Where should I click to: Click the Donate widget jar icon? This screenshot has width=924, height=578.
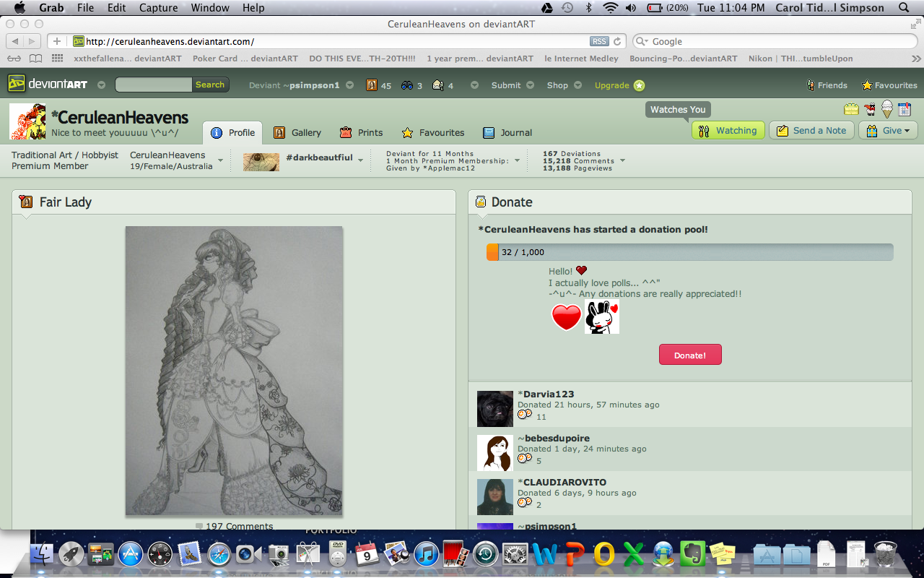coord(481,202)
